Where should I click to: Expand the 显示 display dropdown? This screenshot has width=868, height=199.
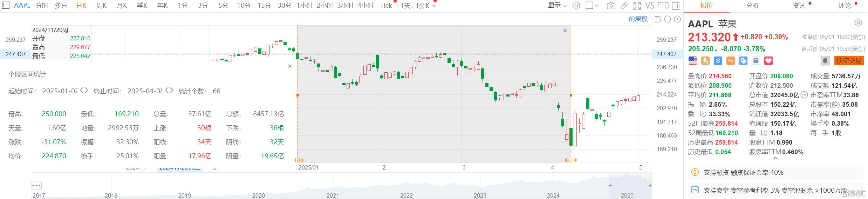point(558,6)
